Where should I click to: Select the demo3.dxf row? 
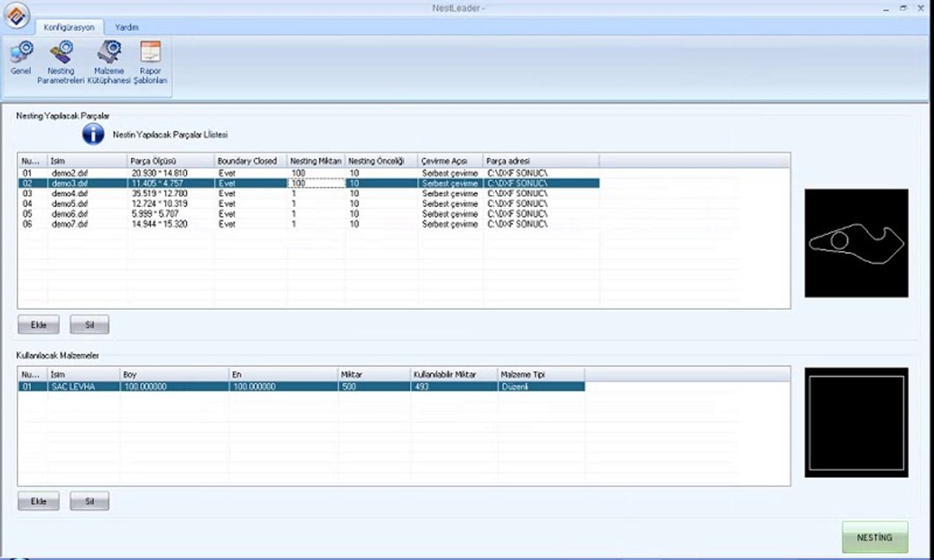click(x=308, y=183)
